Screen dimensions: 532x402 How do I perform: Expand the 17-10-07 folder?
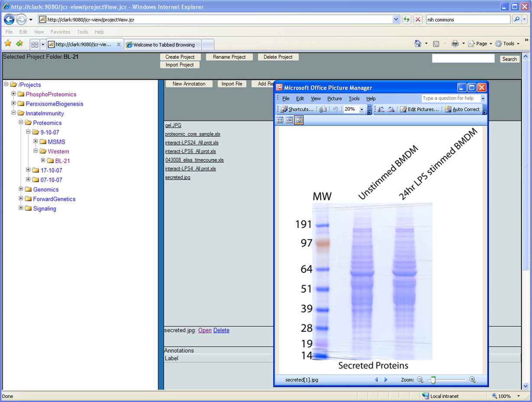tap(28, 170)
